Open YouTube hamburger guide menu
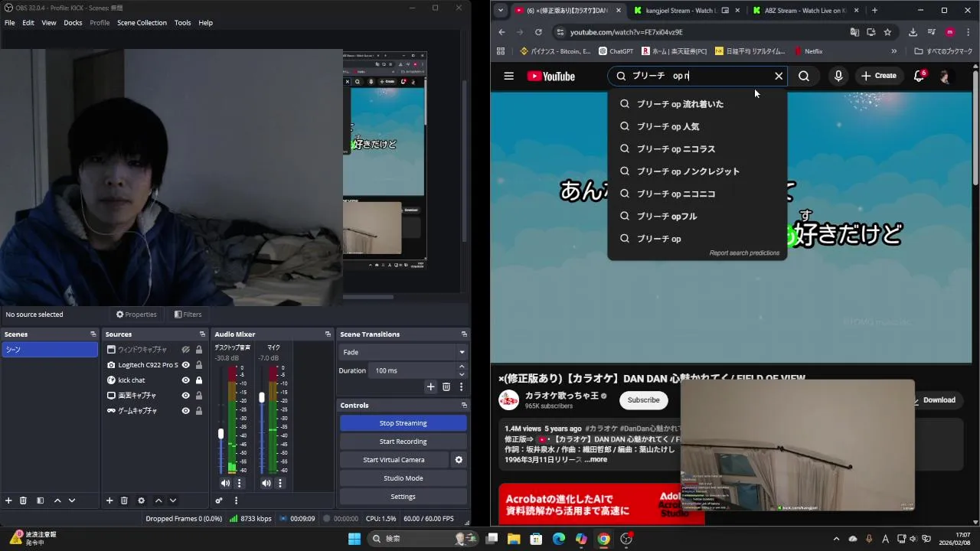 [508, 76]
